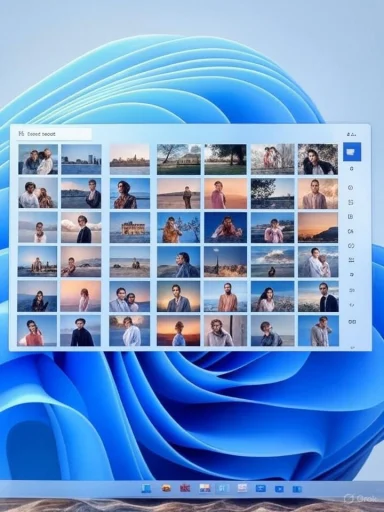This screenshot has width=384, height=512.
Task: Open the shirtless child sitting on sand
Action: coord(81,261)
